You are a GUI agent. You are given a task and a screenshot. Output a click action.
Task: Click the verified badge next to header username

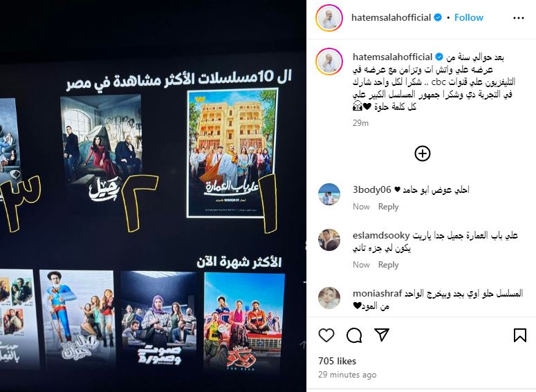point(438,17)
